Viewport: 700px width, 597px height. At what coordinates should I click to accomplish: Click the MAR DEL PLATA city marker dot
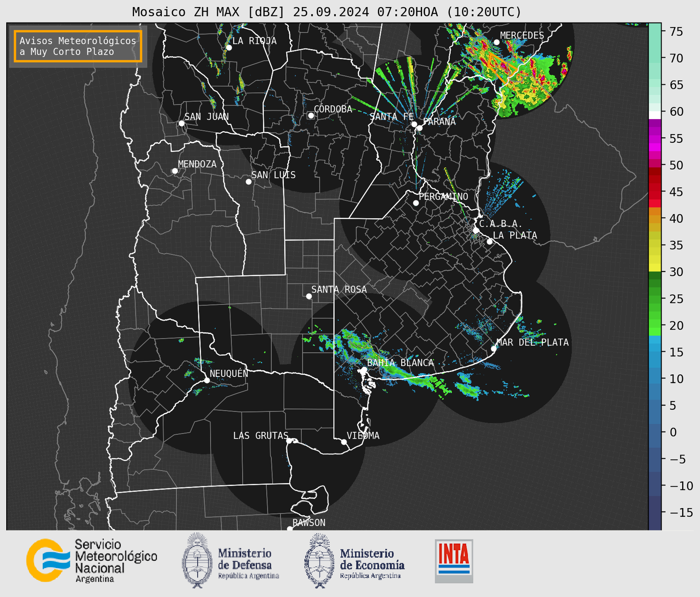point(494,349)
